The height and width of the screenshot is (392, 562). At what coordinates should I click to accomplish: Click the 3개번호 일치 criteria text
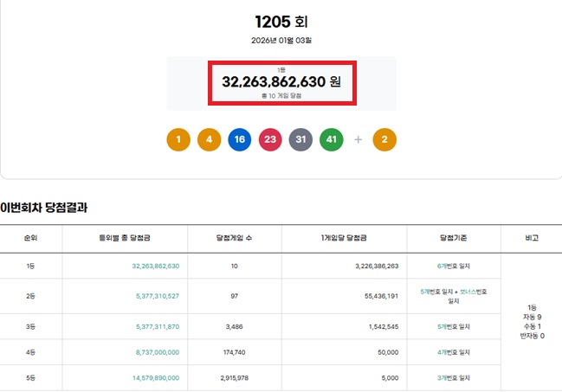(x=454, y=378)
